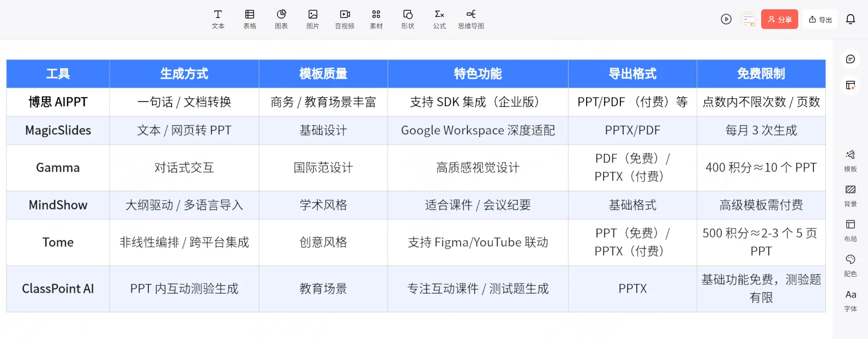This screenshot has width=868, height=339.
Task: Start slideshow with the play icon
Action: (726, 19)
